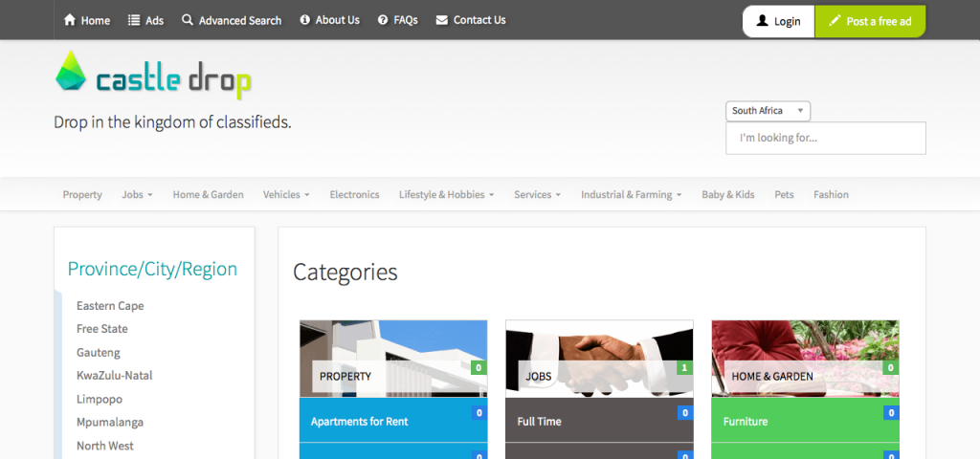Screen dimensions: 980x459
Task: Open the South Africa country dropdown
Action: (x=768, y=111)
